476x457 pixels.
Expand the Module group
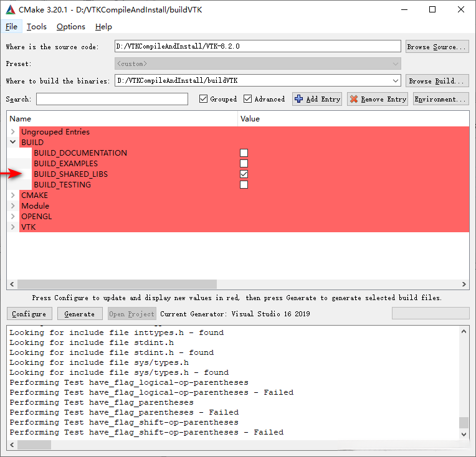[x=12, y=205]
